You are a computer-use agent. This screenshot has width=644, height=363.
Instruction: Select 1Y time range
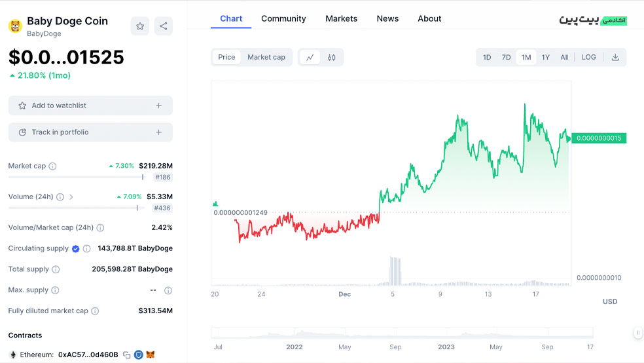[545, 57]
